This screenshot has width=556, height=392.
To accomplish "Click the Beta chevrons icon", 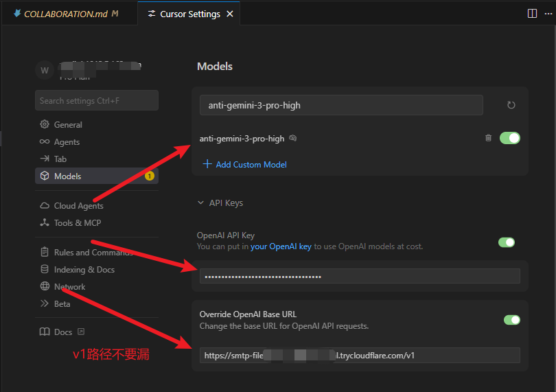I will point(45,303).
